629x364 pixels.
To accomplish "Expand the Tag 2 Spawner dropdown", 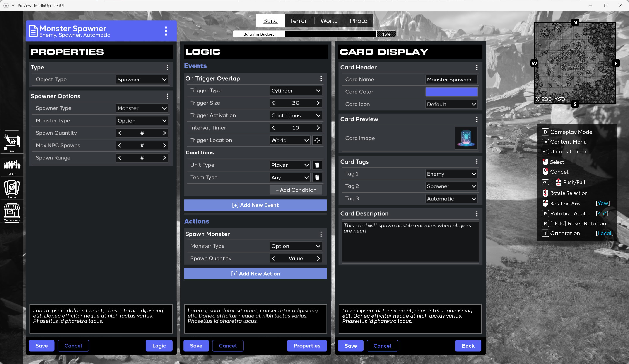I will 451,186.
